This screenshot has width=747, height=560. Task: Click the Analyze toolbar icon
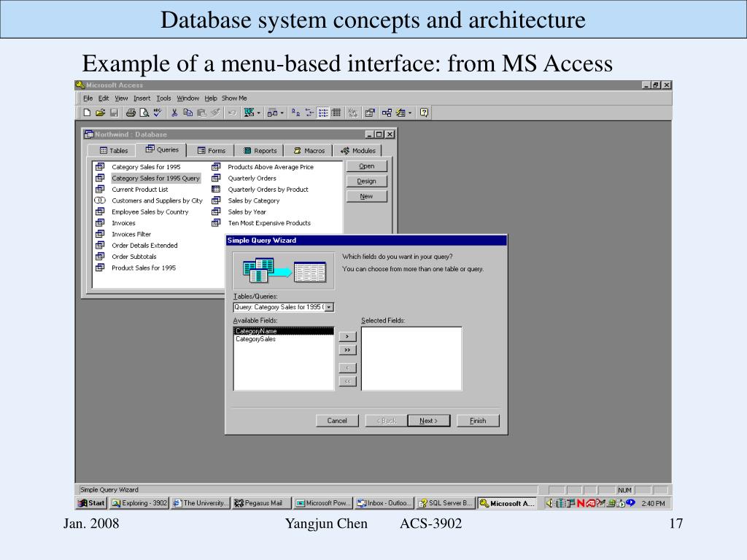(x=272, y=113)
